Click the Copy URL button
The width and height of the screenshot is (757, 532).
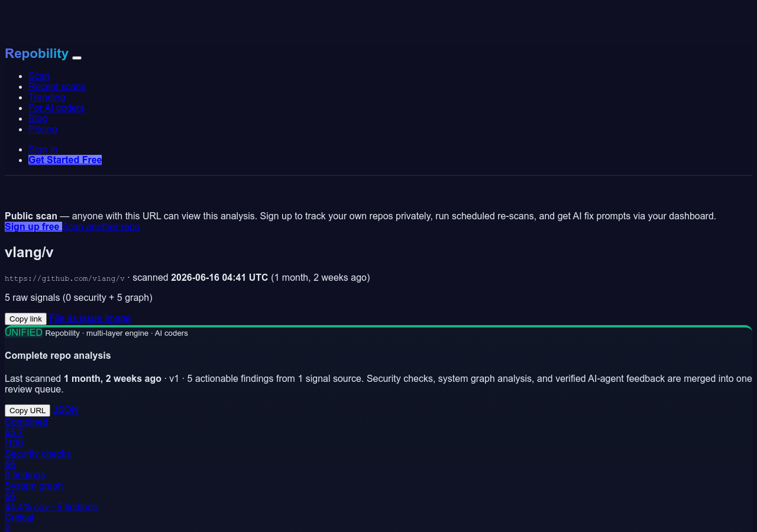[x=27, y=410]
